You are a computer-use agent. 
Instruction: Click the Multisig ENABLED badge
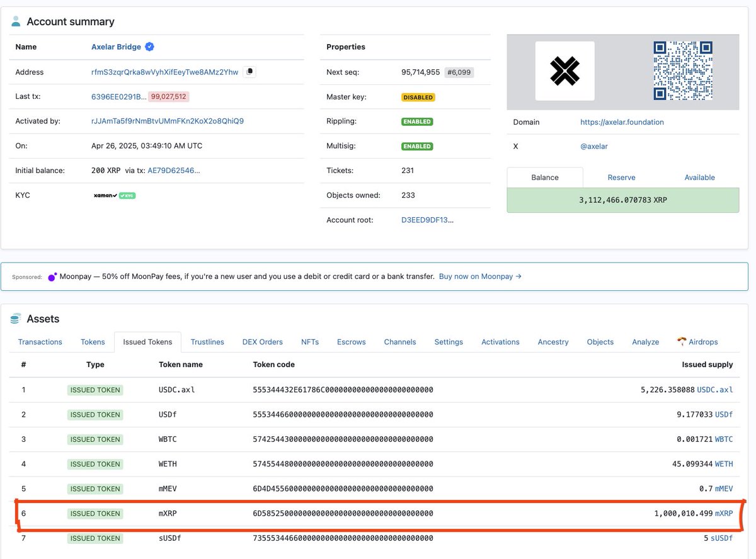417,146
